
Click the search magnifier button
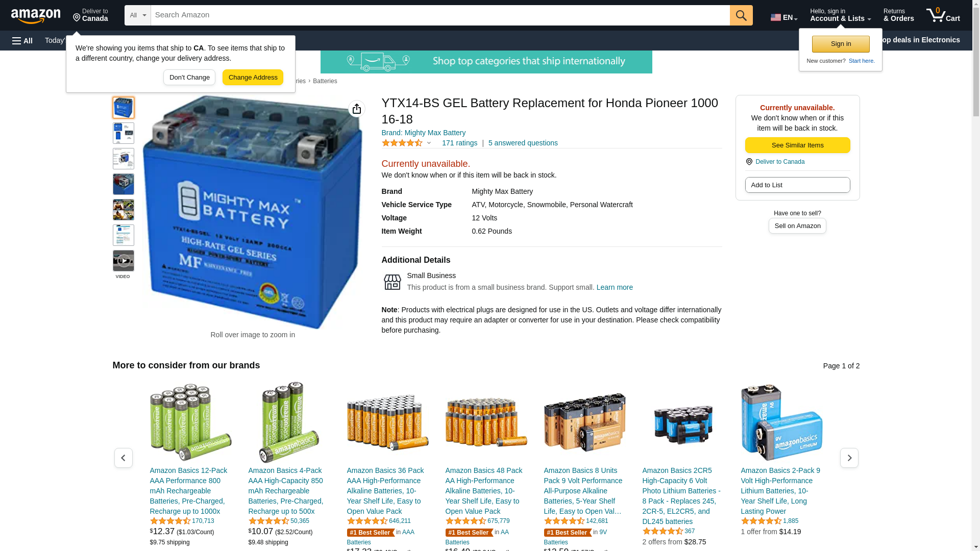741,15
